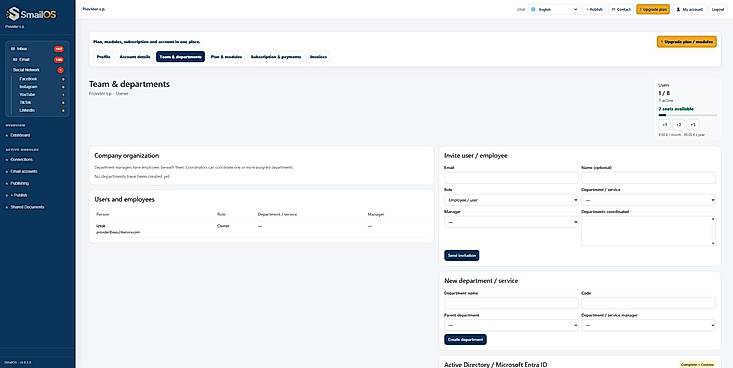Image resolution: width=733 pixels, height=368 pixels.
Task: Open the English language dropdown
Action: click(554, 9)
